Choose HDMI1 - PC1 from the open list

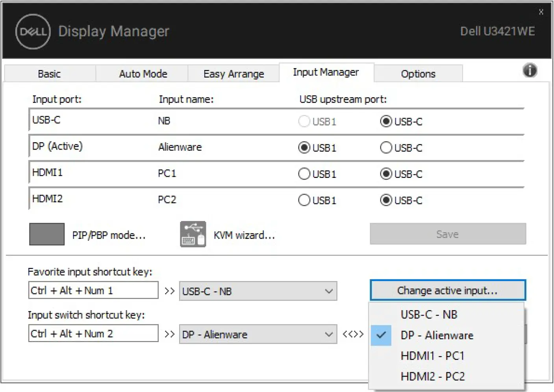[x=432, y=355]
